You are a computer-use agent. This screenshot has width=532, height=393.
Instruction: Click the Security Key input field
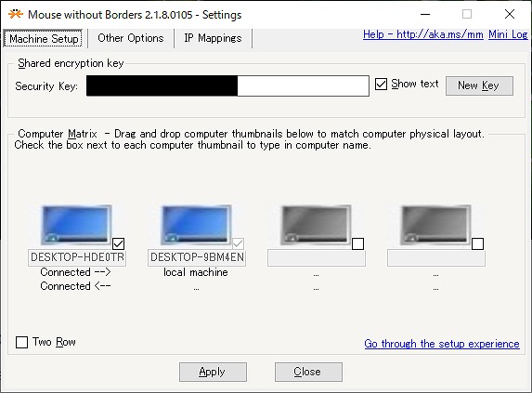tap(227, 85)
